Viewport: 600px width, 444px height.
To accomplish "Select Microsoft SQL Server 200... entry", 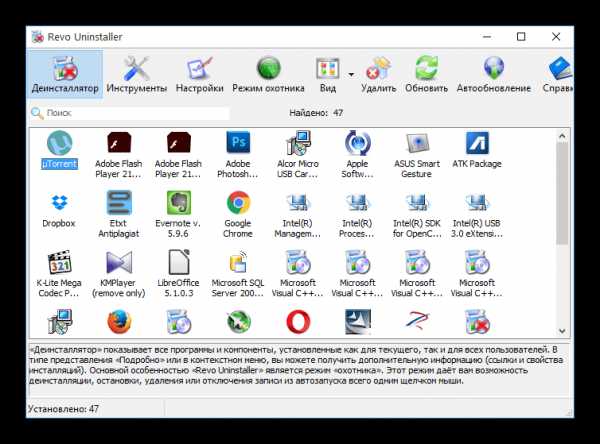I will coord(238,274).
